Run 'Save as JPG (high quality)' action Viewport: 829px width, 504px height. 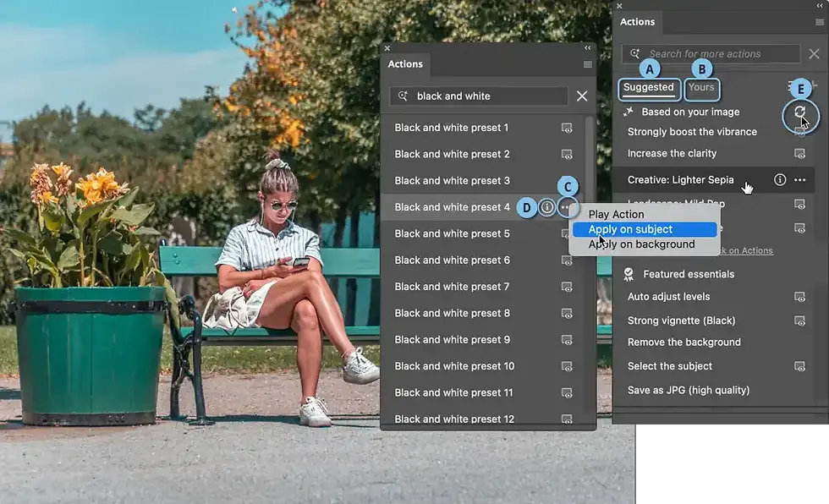[689, 391]
